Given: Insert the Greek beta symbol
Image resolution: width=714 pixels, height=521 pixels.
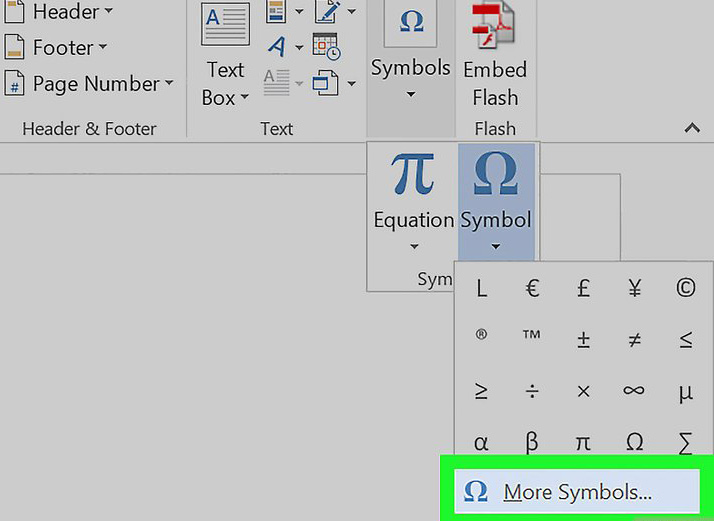Looking at the screenshot, I should (x=532, y=442).
